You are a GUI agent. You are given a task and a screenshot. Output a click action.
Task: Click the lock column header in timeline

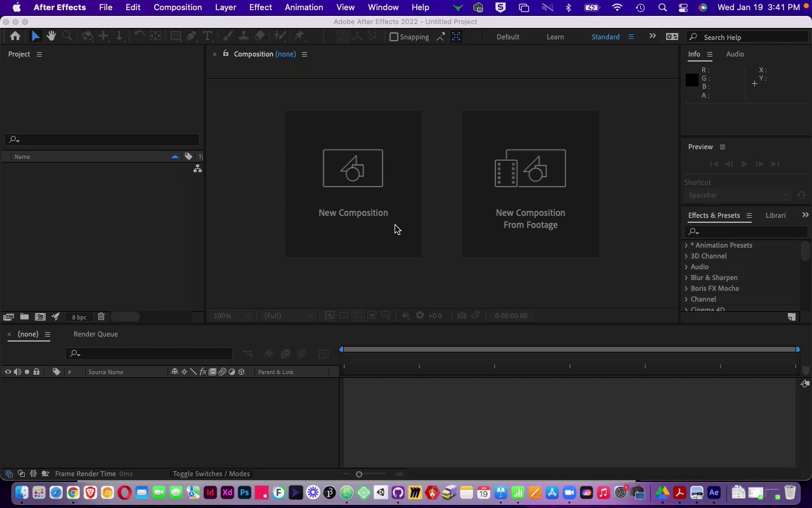click(x=36, y=372)
